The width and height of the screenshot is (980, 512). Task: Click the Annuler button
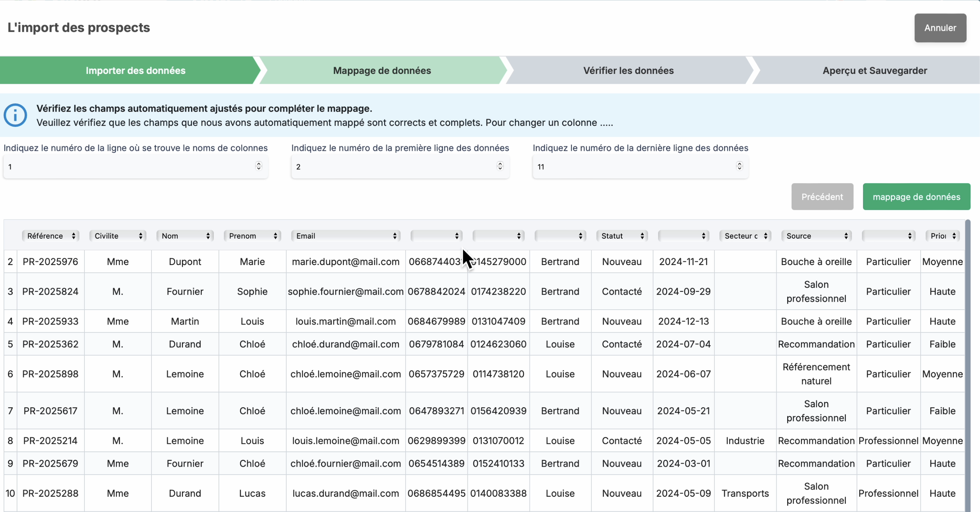coord(940,28)
